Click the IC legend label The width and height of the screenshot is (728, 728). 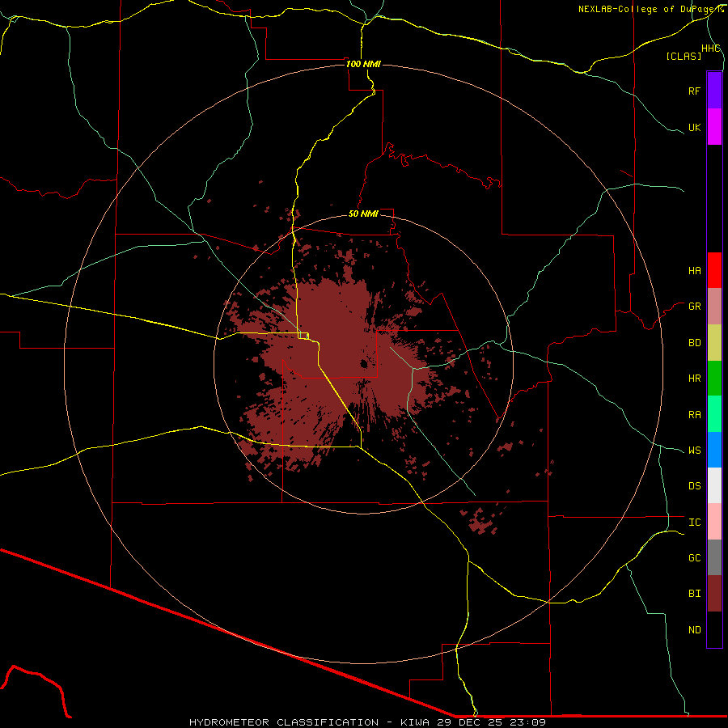(694, 523)
